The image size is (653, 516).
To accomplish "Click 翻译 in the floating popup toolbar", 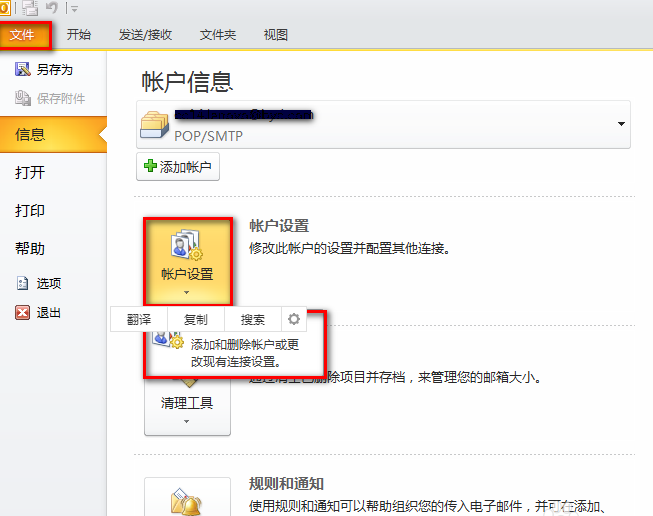I will tap(139, 320).
